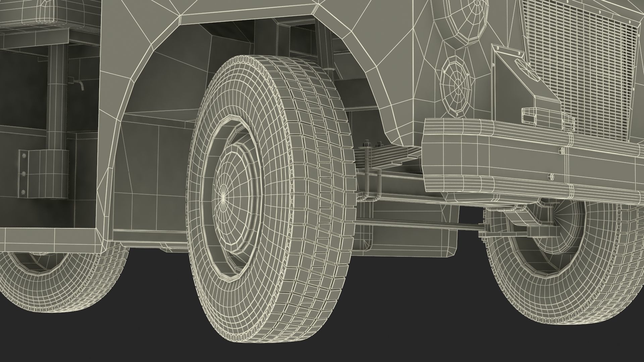Image resolution: width=644 pixels, height=362 pixels.
Task: Select the U-bolt clamp on the axle
Action: coord(367,181)
